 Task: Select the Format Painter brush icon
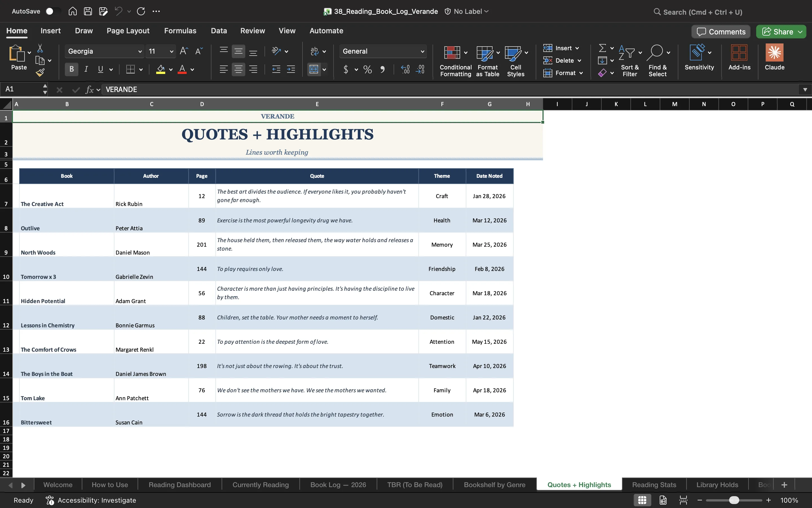click(x=40, y=73)
